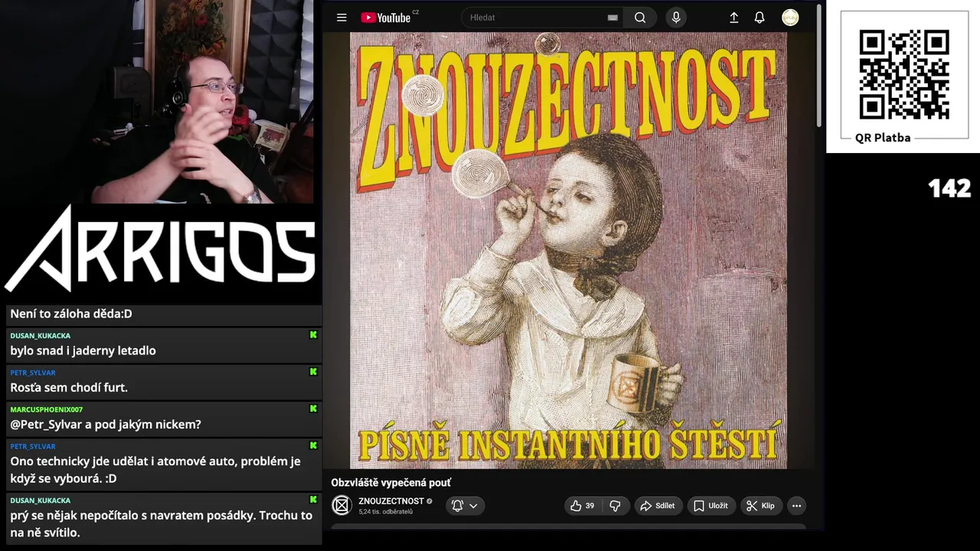980x551 pixels.
Task: Click the QR Platba code image
Action: 904,75
